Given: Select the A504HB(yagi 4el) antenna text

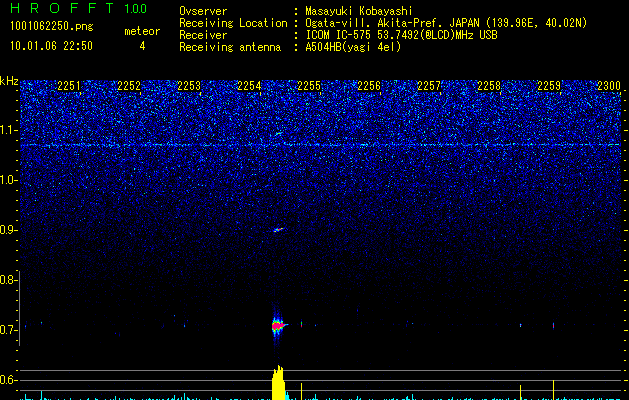Looking at the screenshot, I should [353, 47].
